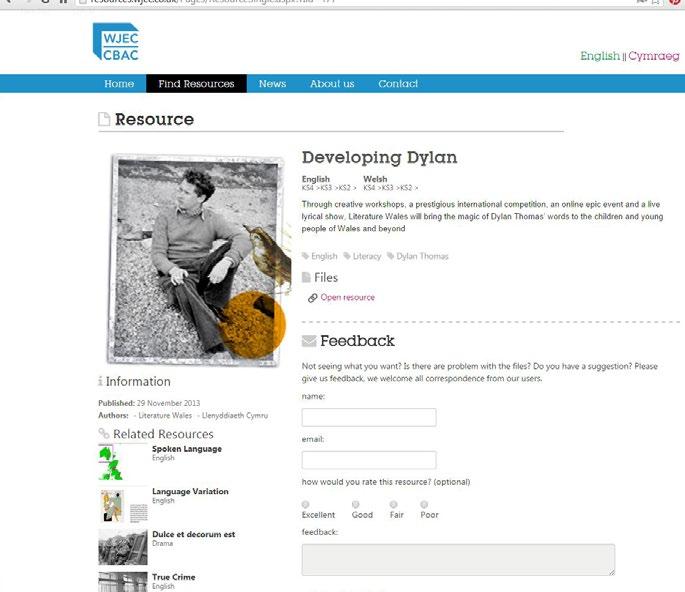
Task: Click the Pinterest extension icon in browser
Action: coord(675,2)
